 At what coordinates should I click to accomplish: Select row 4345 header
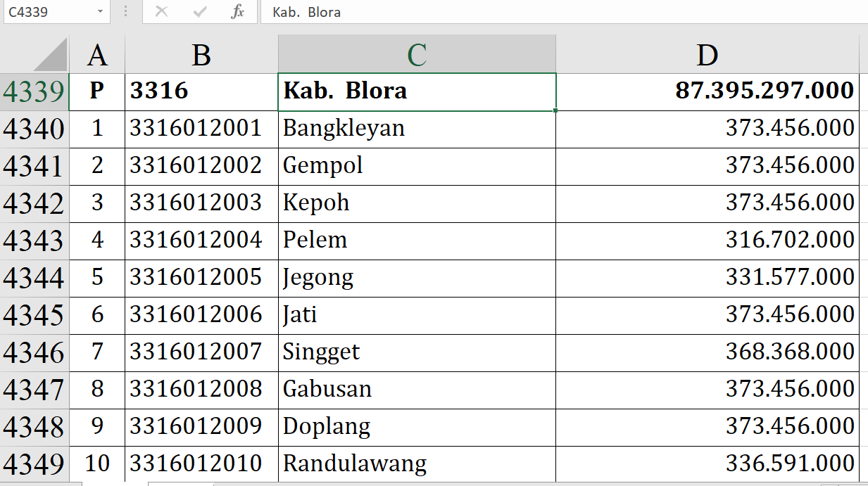click(34, 315)
